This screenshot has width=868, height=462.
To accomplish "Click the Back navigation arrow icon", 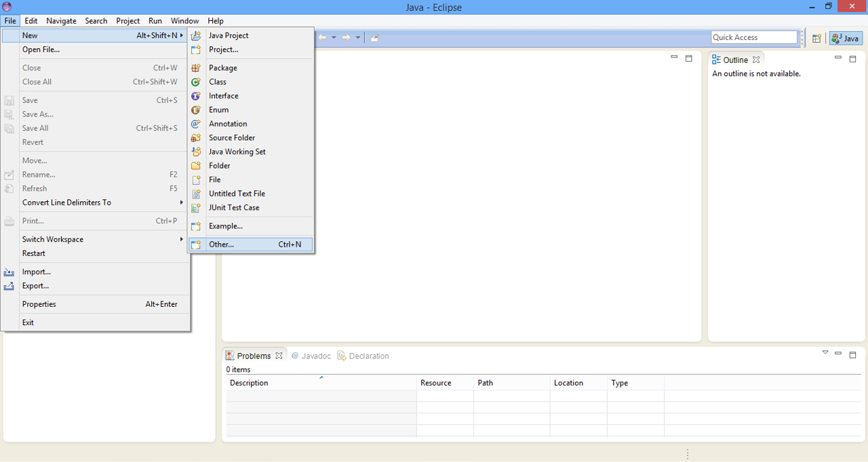I will [323, 37].
